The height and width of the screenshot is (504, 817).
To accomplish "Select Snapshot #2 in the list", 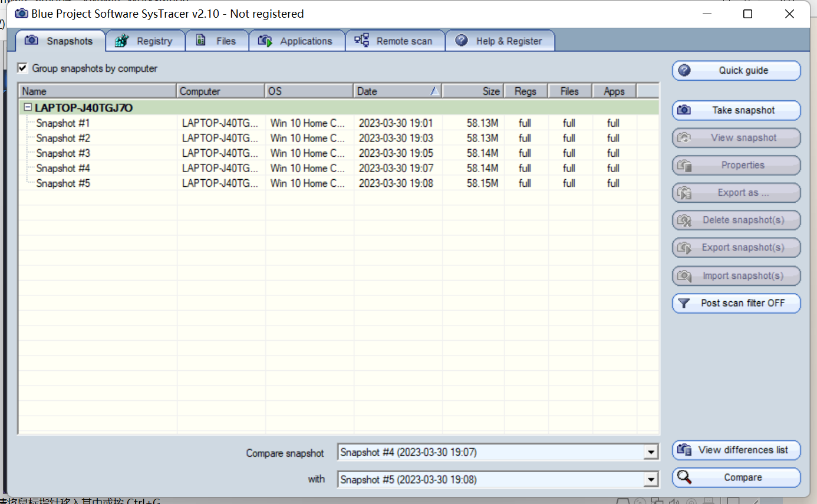I will 63,139.
